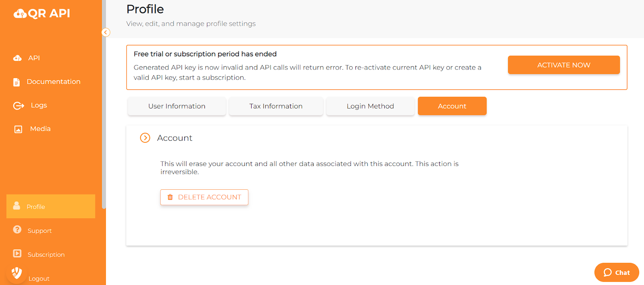Expand the Account section circle arrow

click(145, 138)
